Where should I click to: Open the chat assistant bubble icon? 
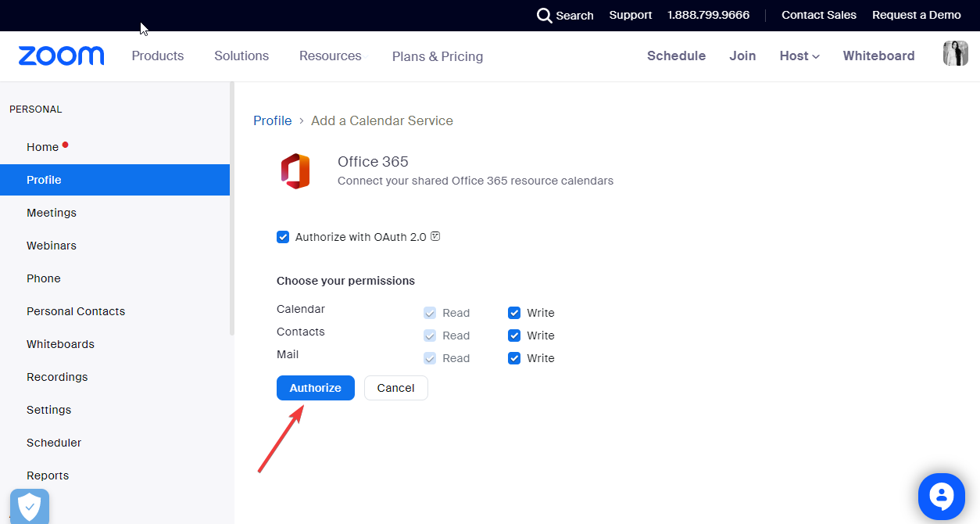pos(942,496)
